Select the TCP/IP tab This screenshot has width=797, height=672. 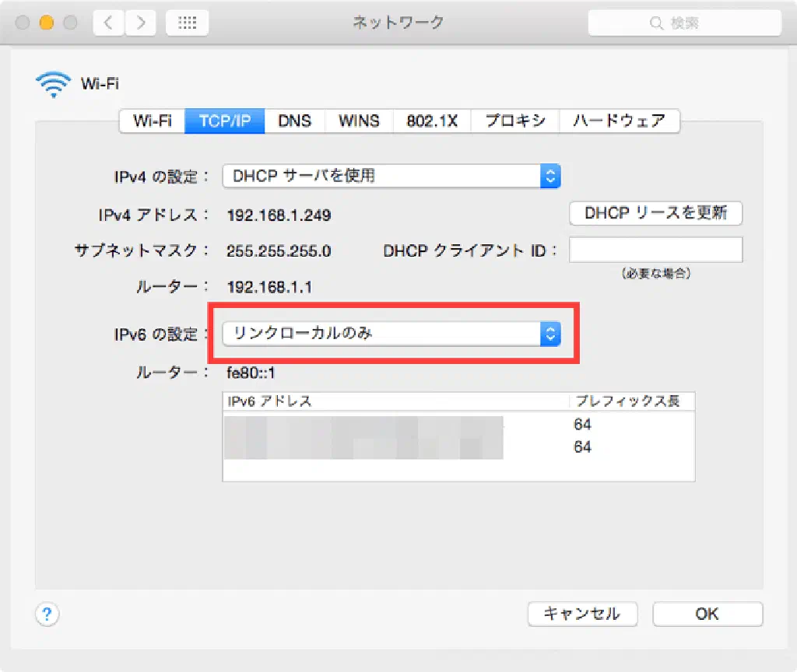pyautogui.click(x=225, y=121)
